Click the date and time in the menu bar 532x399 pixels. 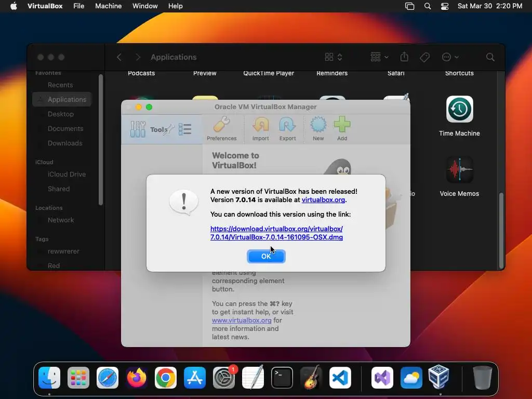pyautogui.click(x=489, y=6)
